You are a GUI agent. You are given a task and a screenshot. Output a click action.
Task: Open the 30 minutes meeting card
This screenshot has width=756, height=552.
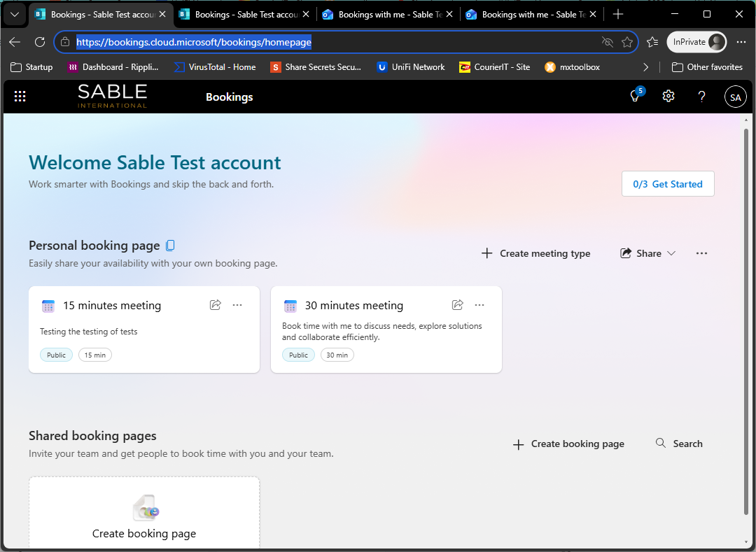(386, 330)
